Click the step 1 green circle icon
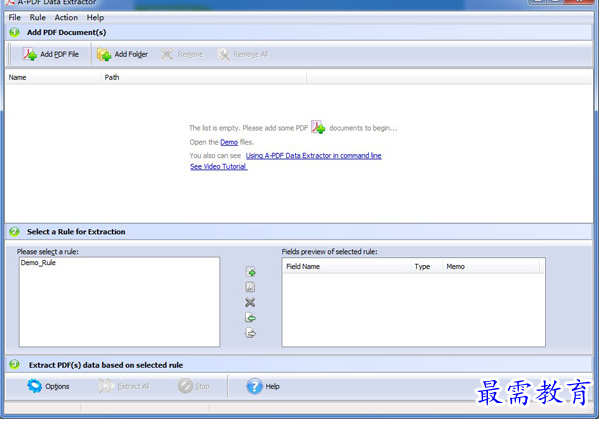599x424 pixels. click(x=15, y=32)
